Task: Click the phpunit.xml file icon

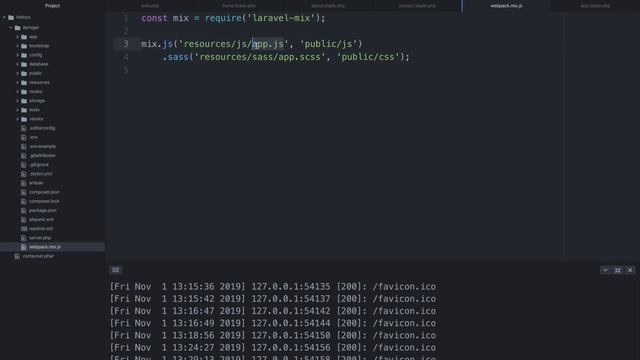Action: point(24,219)
